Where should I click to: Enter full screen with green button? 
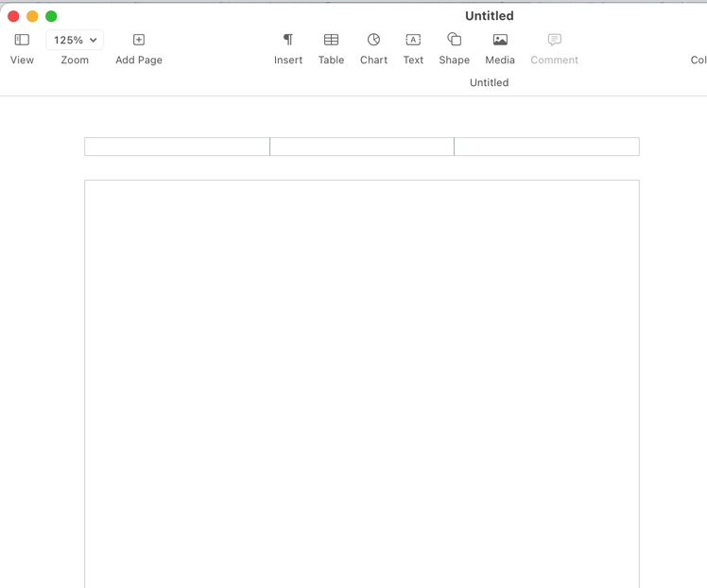coord(51,16)
